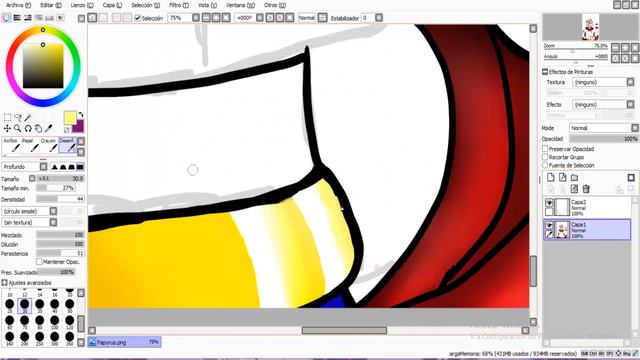Image resolution: width=640 pixels, height=360 pixels.
Task: Click the background purple color swatch
Action: pos(78,127)
